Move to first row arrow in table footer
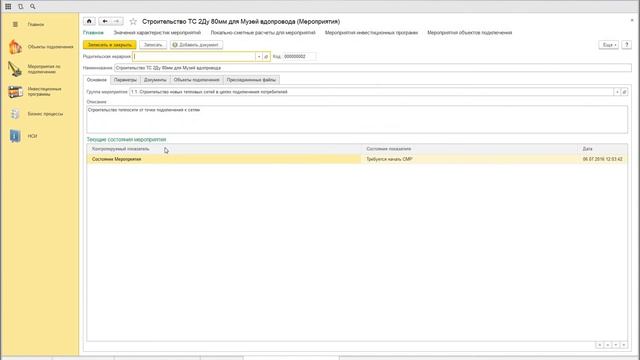The height and width of the screenshot is (360, 640). (x=600, y=345)
